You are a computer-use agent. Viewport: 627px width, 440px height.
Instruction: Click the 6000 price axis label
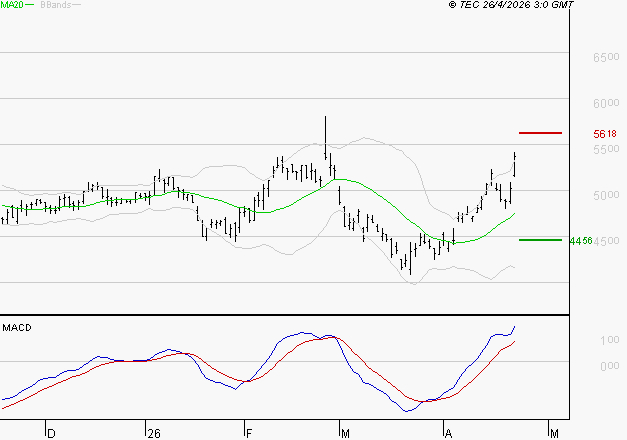tap(605, 103)
